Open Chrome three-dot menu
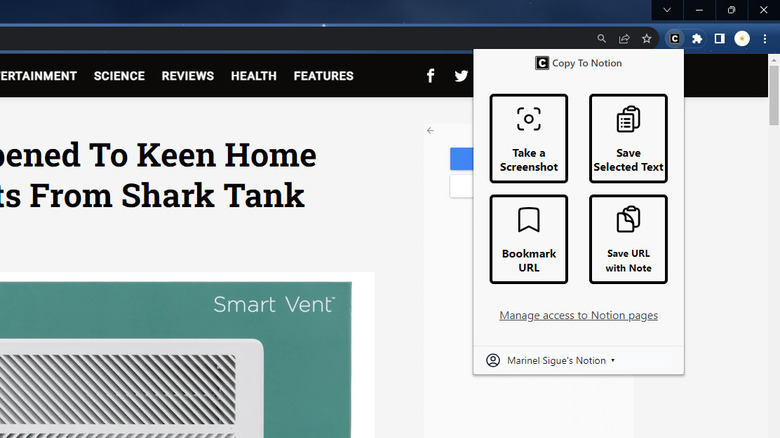 [x=765, y=38]
